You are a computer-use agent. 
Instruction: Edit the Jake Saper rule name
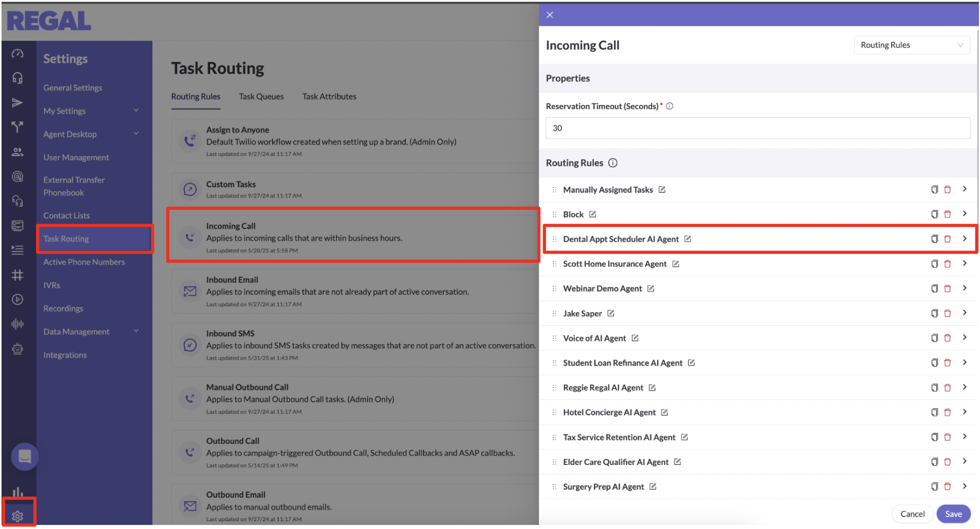pos(611,314)
